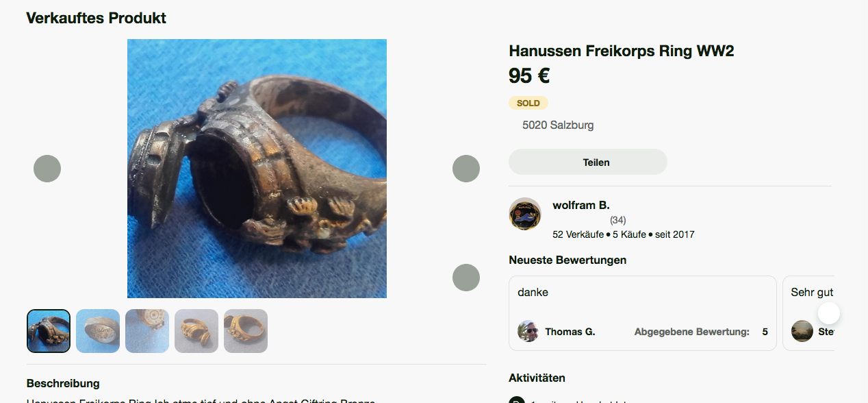Open the 'Sehr gut' review card
This screenshot has height=403, width=868.
pyautogui.click(x=808, y=313)
